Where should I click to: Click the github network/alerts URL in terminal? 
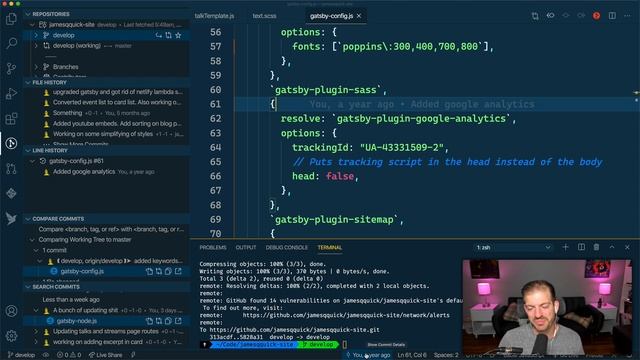(346, 315)
